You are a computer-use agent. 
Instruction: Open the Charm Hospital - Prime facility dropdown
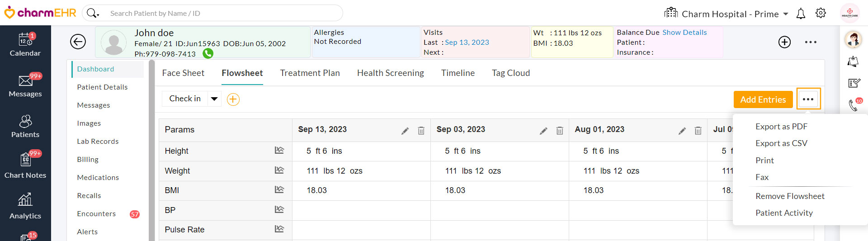click(786, 14)
